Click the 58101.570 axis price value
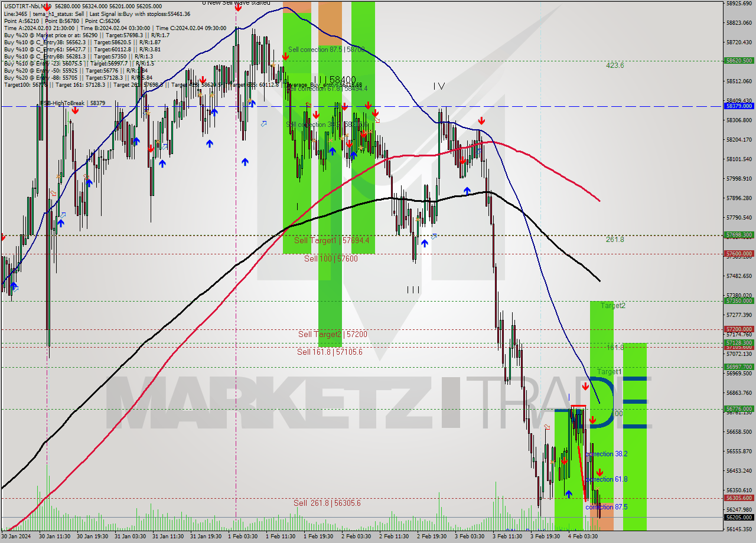The width and height of the screenshot is (756, 543). 739,159
